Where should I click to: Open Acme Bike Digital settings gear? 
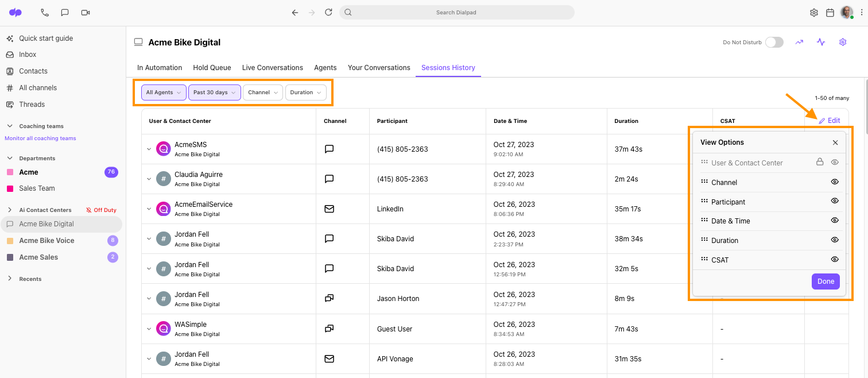[843, 42]
